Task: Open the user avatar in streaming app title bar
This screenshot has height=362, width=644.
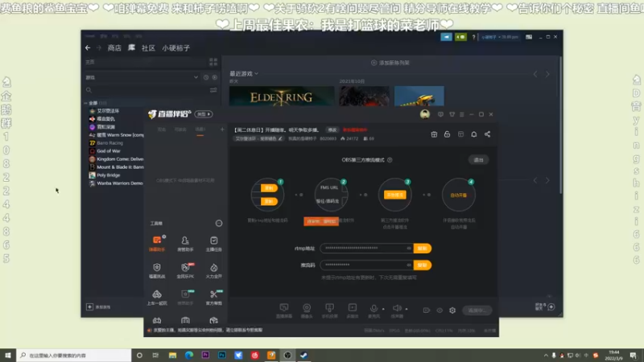Action: [x=425, y=114]
